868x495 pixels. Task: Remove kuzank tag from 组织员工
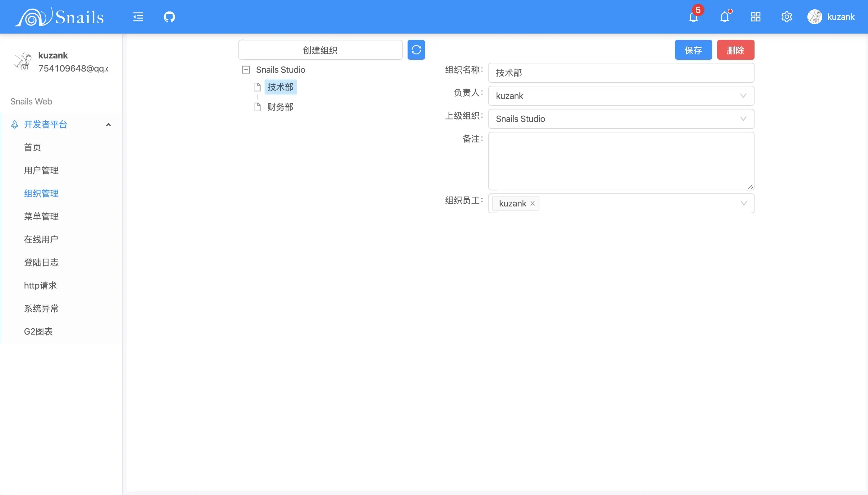[x=533, y=203]
